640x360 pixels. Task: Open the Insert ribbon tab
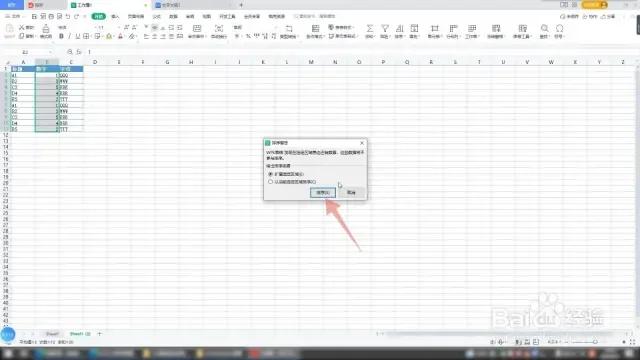tap(115, 16)
